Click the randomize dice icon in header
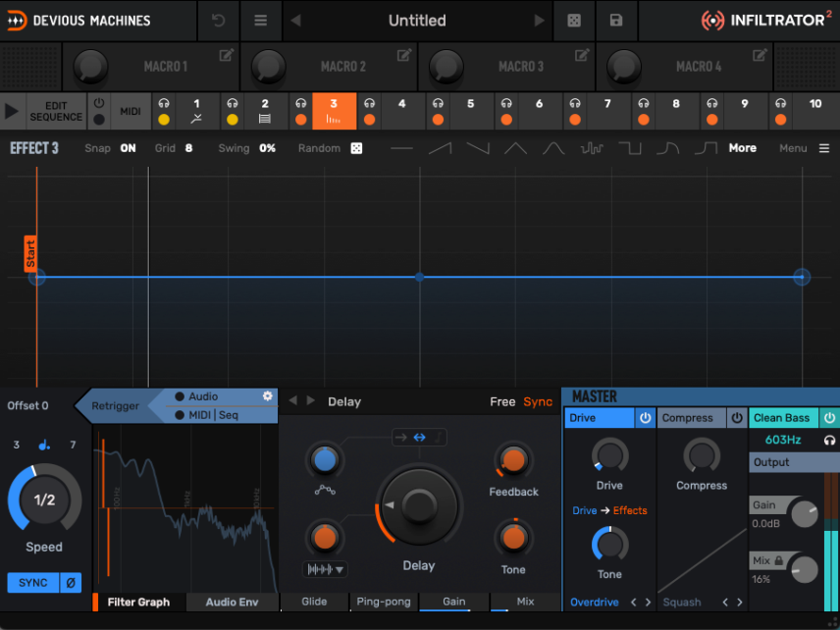Image resolution: width=840 pixels, height=630 pixels. point(574,21)
